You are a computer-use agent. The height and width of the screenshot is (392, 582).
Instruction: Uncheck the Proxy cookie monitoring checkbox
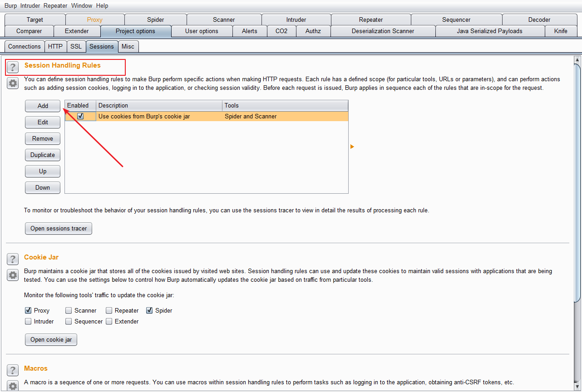(x=28, y=311)
